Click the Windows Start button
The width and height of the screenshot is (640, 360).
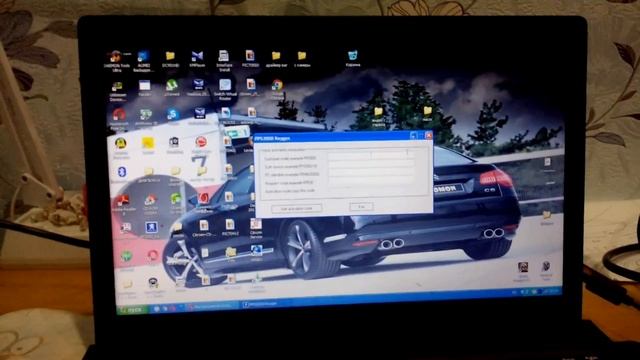pos(133,310)
